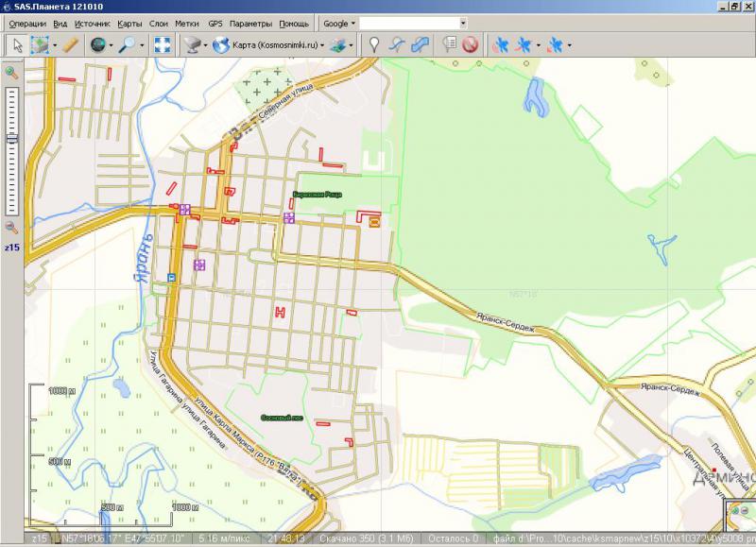
Task: Click the first GPS satellite icon
Action: [x=500, y=43]
